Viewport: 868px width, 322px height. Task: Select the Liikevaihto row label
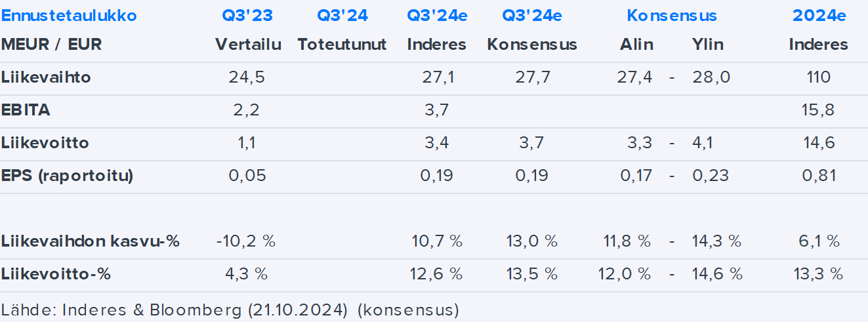(x=46, y=77)
